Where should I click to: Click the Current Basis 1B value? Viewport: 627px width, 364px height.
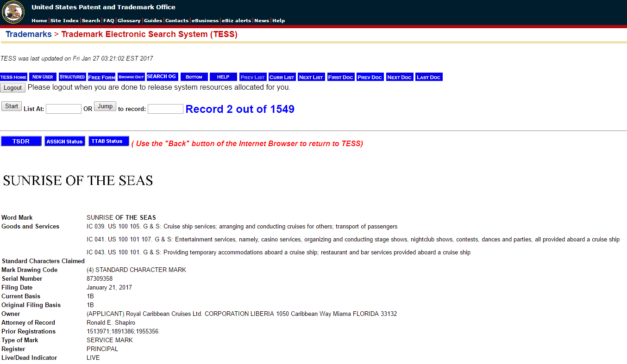click(90, 296)
